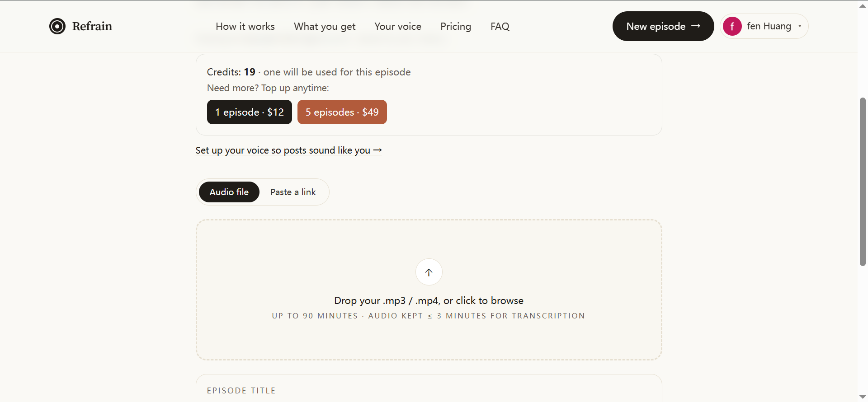
Task: Click the Refrain brand name
Action: (x=92, y=26)
